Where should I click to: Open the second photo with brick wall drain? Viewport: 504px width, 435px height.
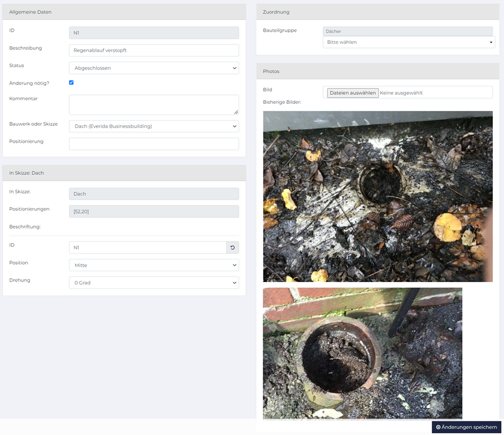(362, 353)
